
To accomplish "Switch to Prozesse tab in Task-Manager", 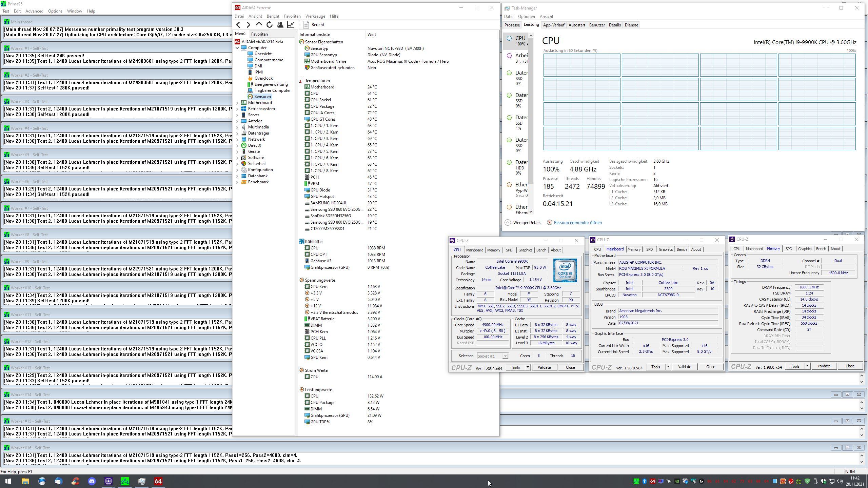I will point(512,25).
